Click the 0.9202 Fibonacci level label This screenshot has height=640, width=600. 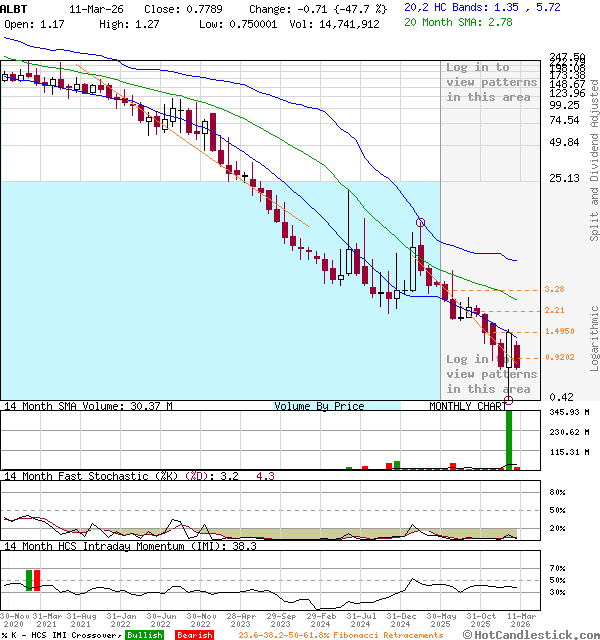(558, 357)
